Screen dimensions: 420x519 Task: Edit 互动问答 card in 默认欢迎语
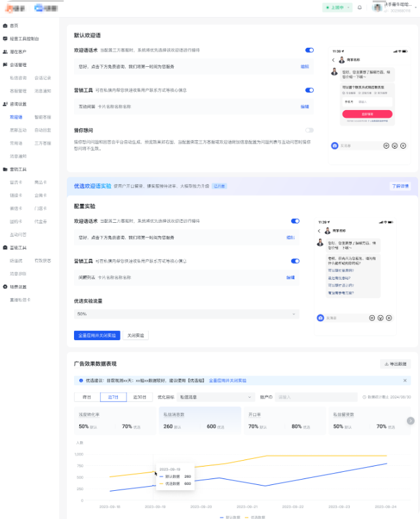(305, 107)
